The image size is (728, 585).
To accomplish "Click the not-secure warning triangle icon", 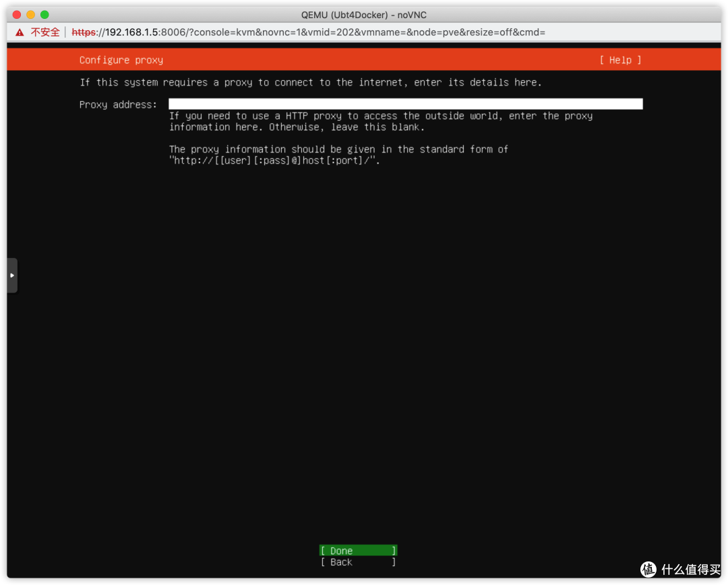I will point(20,32).
